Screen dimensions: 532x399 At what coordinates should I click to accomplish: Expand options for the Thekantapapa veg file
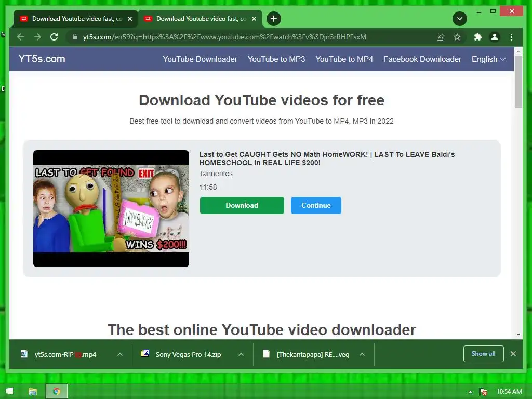[x=362, y=354]
